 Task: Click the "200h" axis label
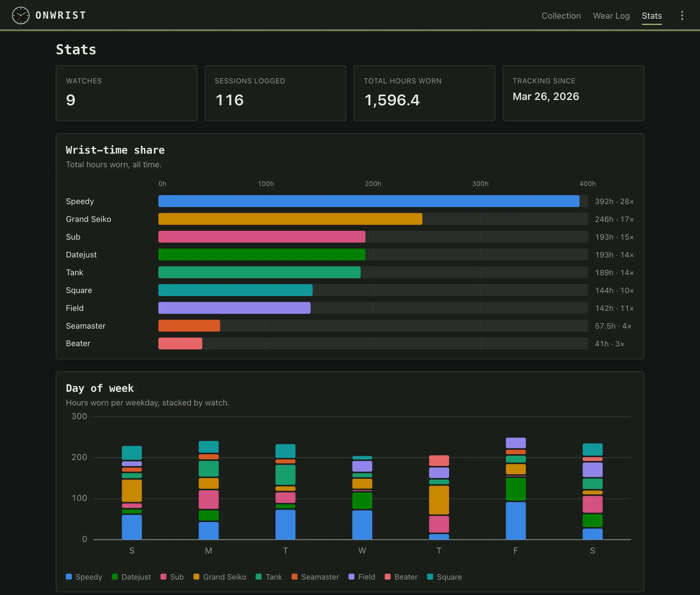pyautogui.click(x=373, y=184)
